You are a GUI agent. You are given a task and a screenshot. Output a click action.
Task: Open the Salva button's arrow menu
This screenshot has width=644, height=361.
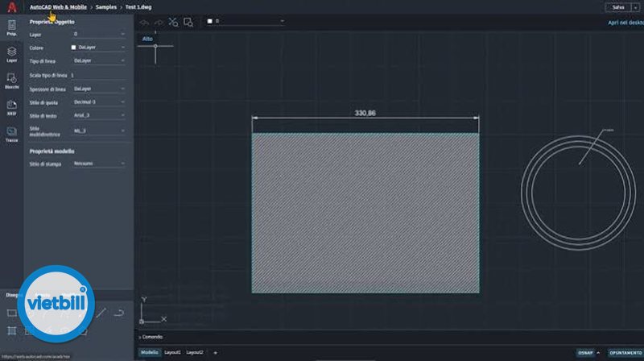tap(635, 7)
